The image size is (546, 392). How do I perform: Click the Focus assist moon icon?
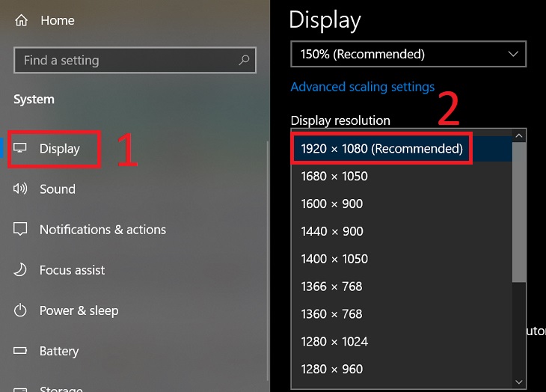click(x=21, y=269)
